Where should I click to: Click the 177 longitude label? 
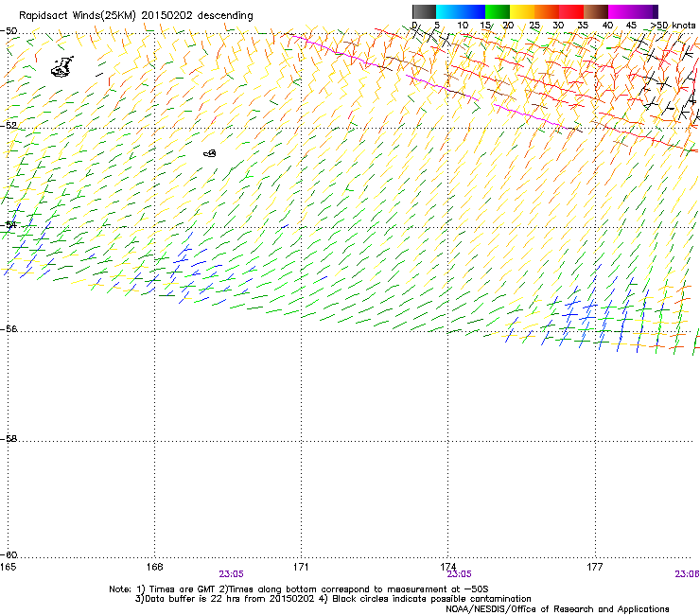(595, 567)
